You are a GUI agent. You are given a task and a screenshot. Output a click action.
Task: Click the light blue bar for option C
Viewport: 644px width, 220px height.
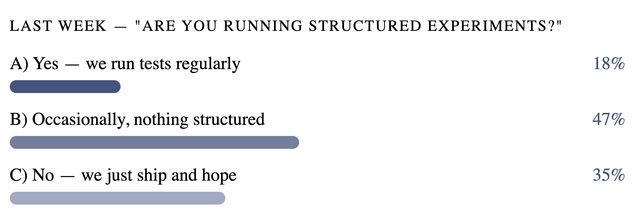(118, 198)
